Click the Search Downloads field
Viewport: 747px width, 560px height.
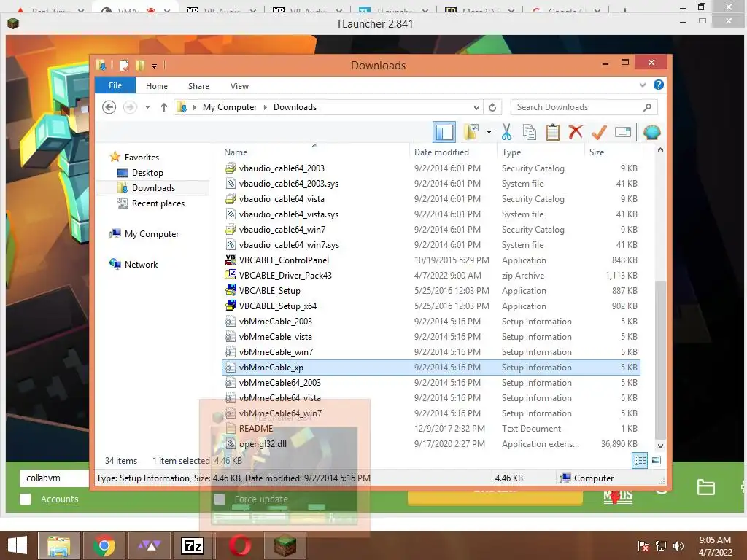click(x=584, y=108)
